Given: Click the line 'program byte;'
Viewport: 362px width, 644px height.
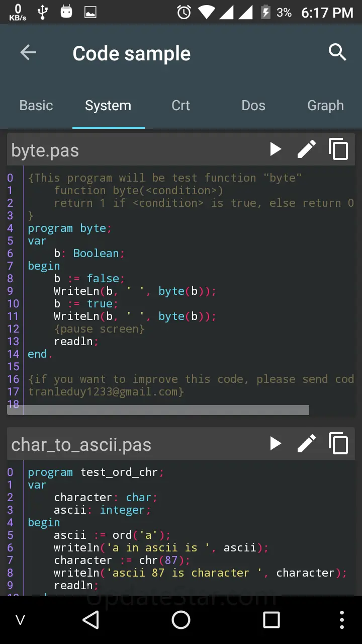Looking at the screenshot, I should point(69,228).
